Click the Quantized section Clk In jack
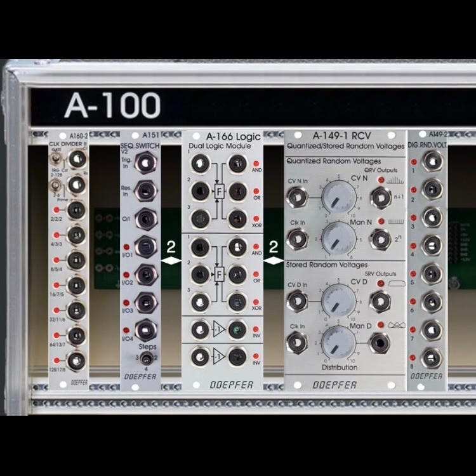 (x=297, y=239)
